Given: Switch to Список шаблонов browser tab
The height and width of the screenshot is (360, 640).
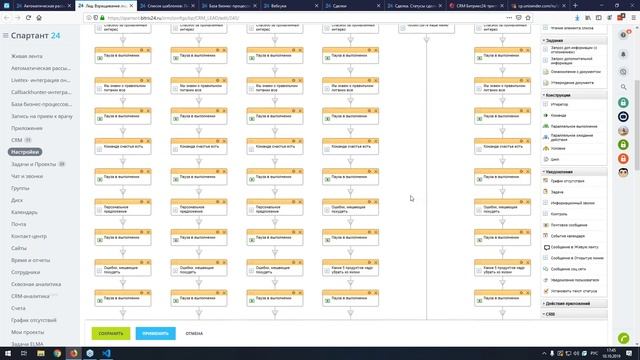Looking at the screenshot, I should click(x=167, y=6).
